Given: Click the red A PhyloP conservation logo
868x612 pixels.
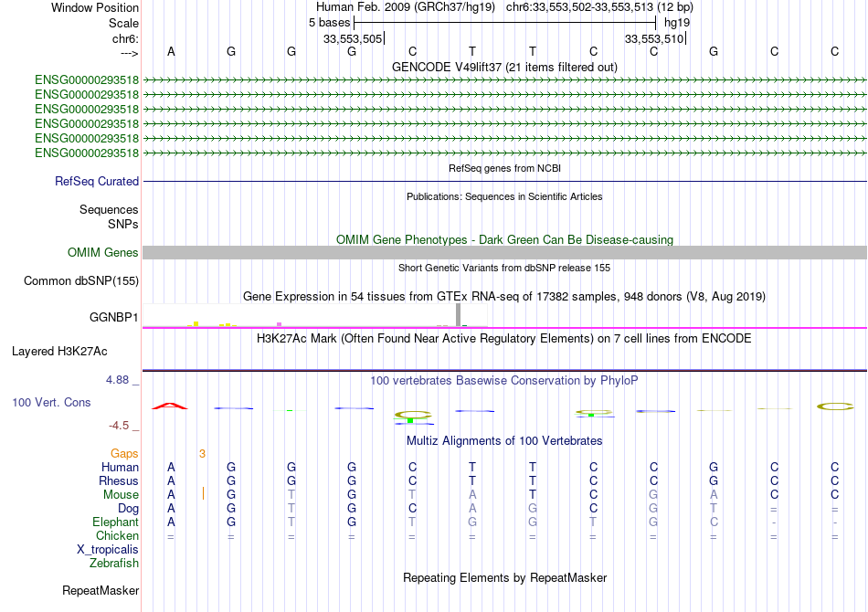Looking at the screenshot, I should (170, 406).
